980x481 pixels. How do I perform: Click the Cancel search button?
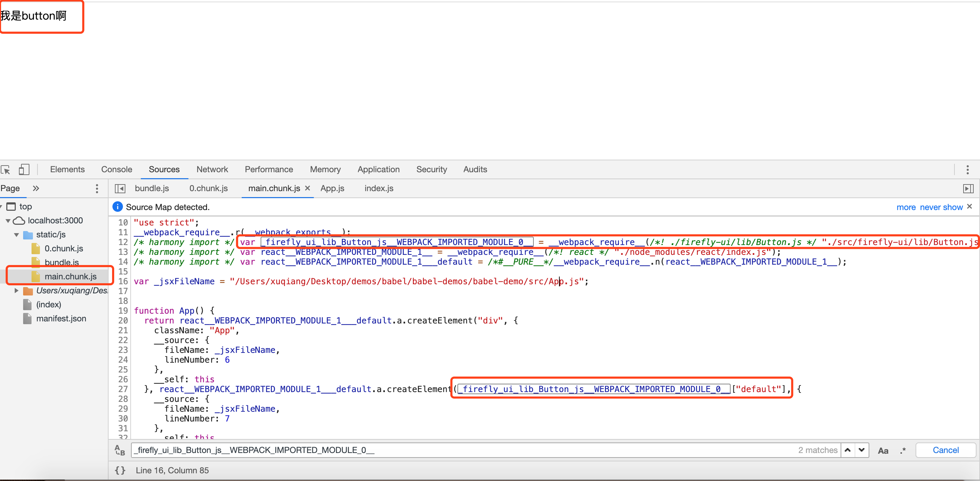tap(945, 450)
